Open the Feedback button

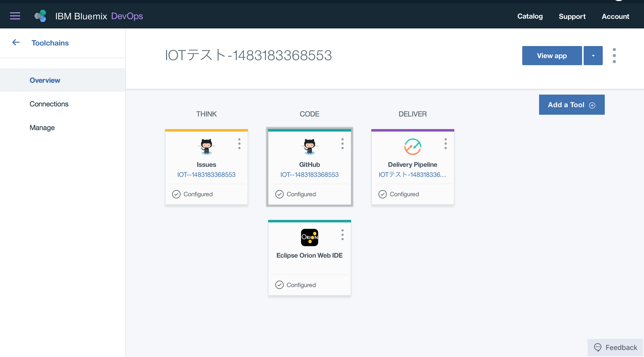(615, 347)
